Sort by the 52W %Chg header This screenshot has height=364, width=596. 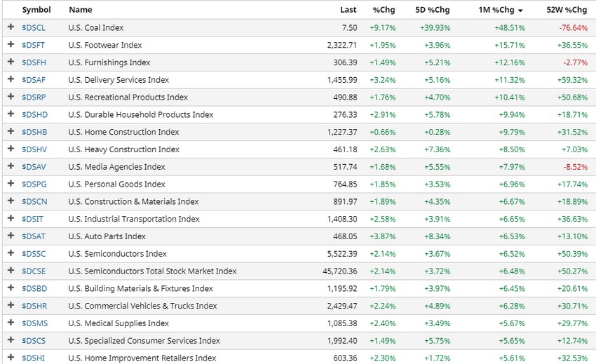coord(566,10)
